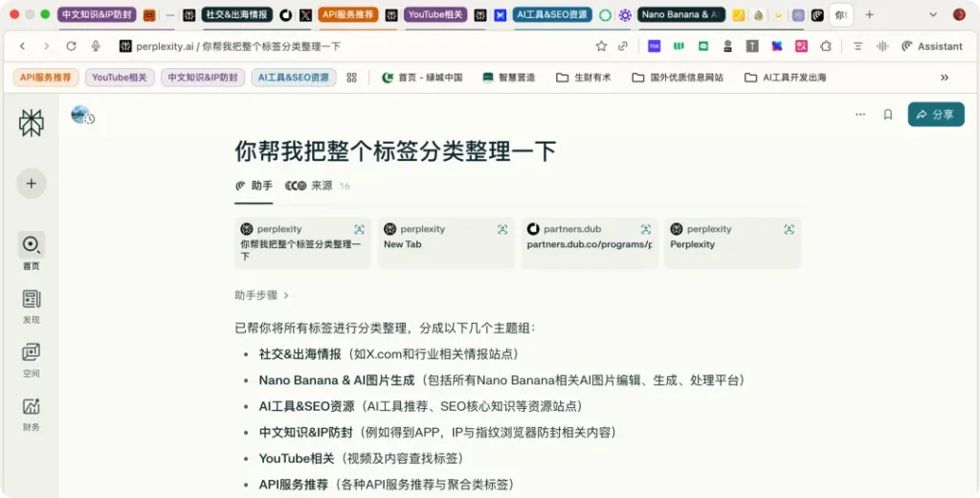Open the source card titled New Tab
This screenshot has height=498, width=980.
click(446, 242)
